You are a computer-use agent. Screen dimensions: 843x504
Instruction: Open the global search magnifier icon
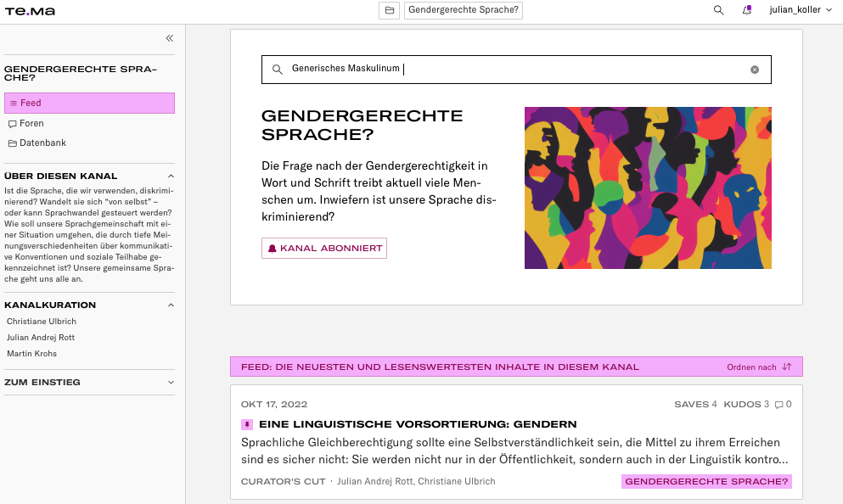click(x=718, y=10)
